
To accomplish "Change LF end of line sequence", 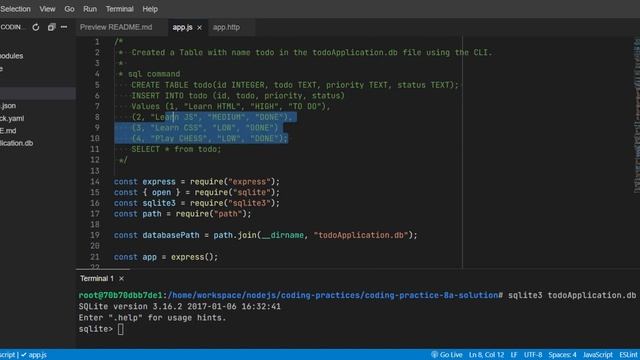I will 514,355.
